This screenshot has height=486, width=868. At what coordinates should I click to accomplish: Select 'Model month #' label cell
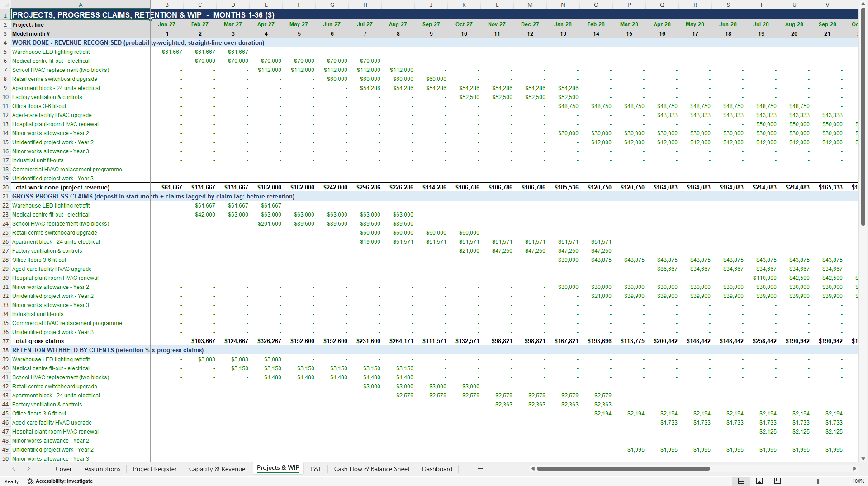[x=81, y=33]
